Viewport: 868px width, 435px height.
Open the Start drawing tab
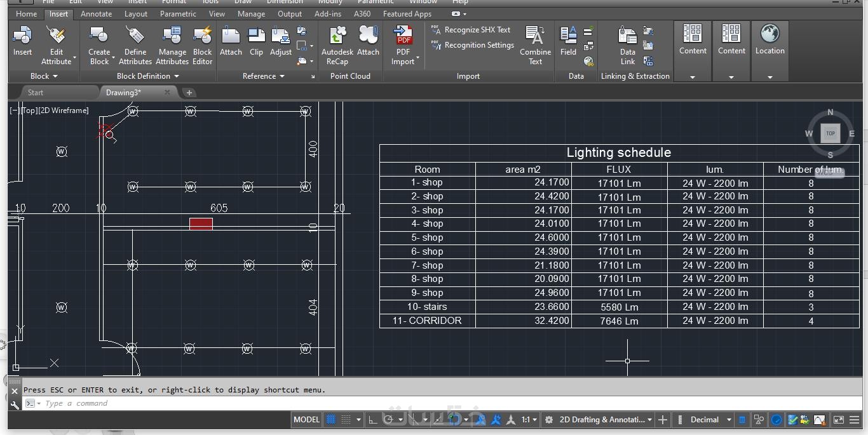coord(36,93)
